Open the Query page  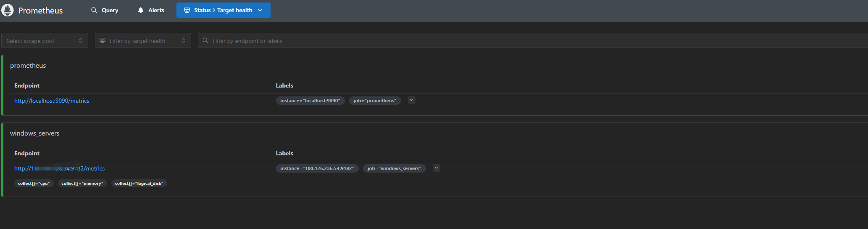click(x=105, y=10)
